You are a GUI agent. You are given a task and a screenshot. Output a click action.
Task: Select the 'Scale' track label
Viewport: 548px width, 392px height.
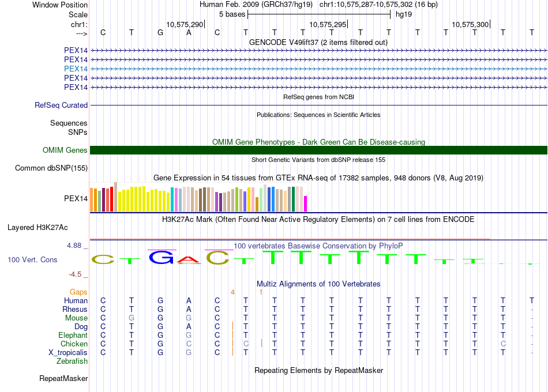pos(78,14)
